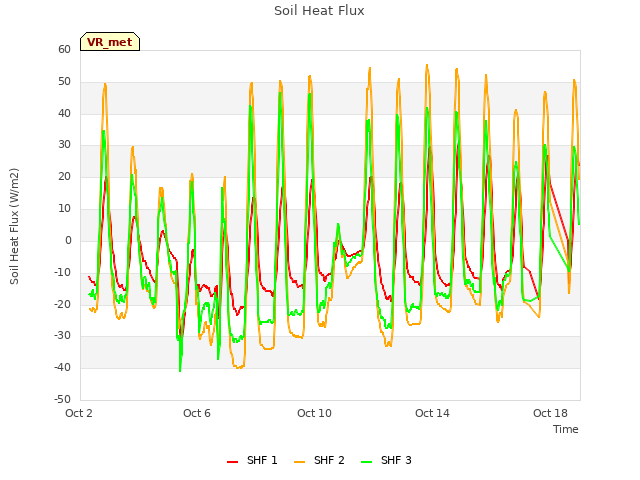Click the -50 y-axis tick label

click(62, 399)
